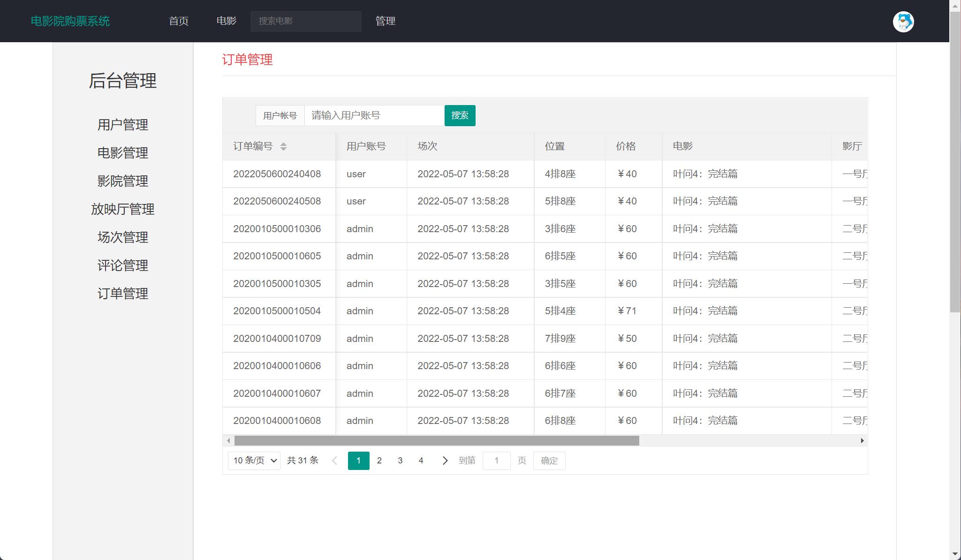Click the 请输入用户账号 input field
This screenshot has height=560, width=961.
[x=374, y=115]
